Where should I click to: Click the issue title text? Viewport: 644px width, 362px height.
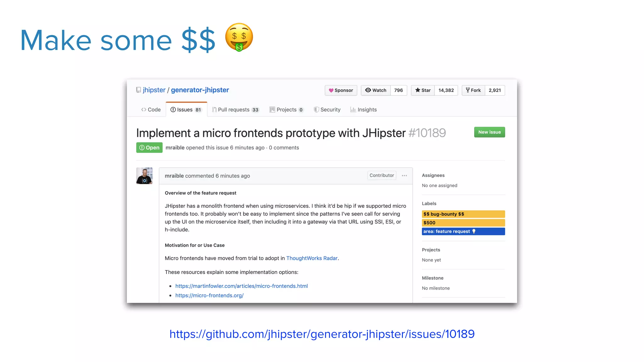(271, 133)
